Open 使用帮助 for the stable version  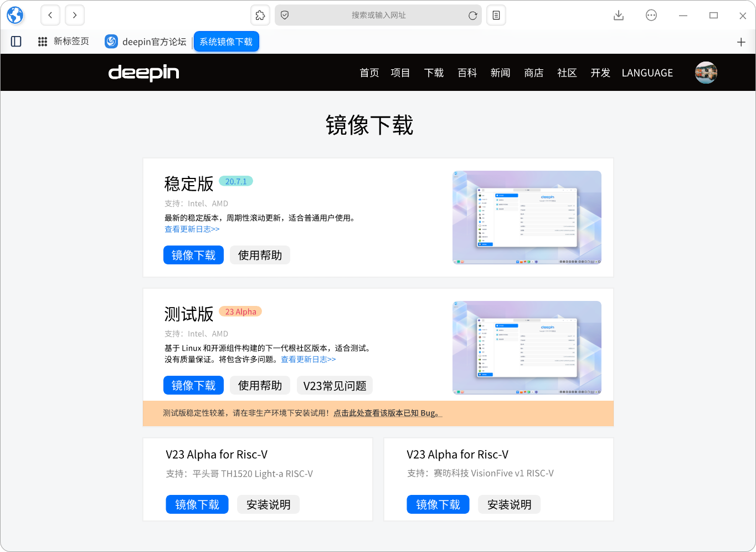click(260, 255)
